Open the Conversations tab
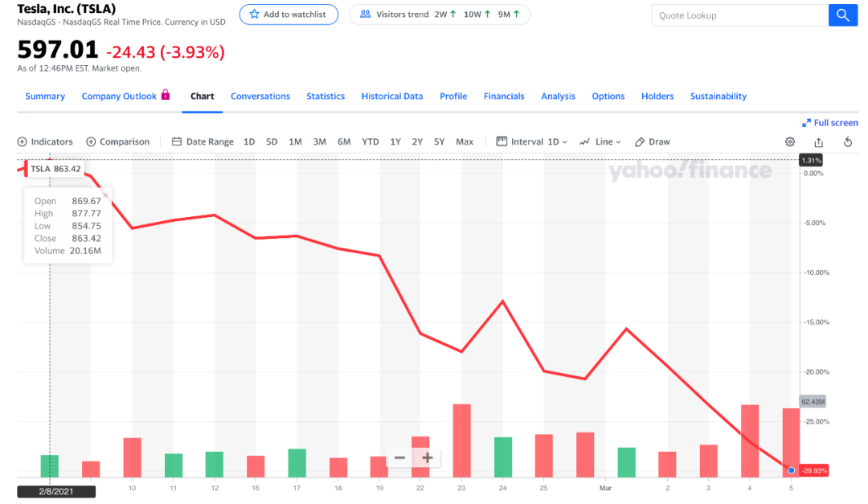The width and height of the screenshot is (868, 504). click(260, 96)
